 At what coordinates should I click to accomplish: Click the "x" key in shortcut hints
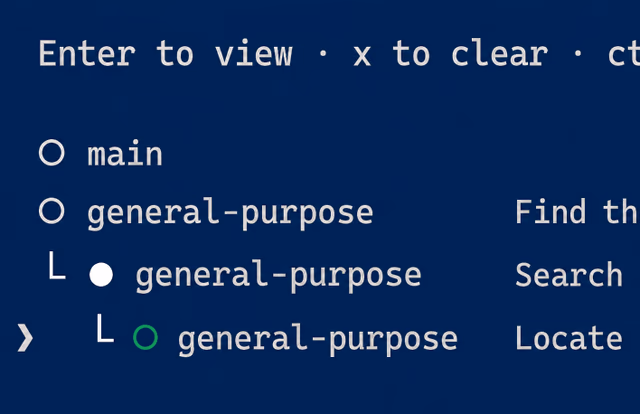coord(362,55)
